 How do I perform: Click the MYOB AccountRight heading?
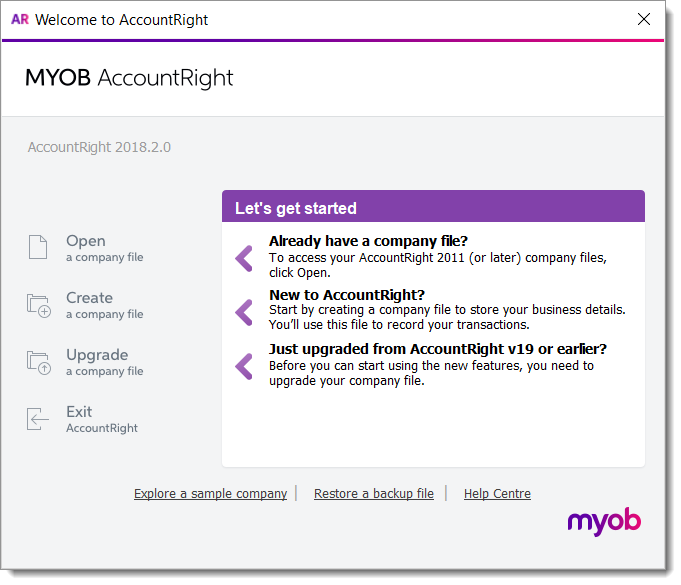point(130,79)
